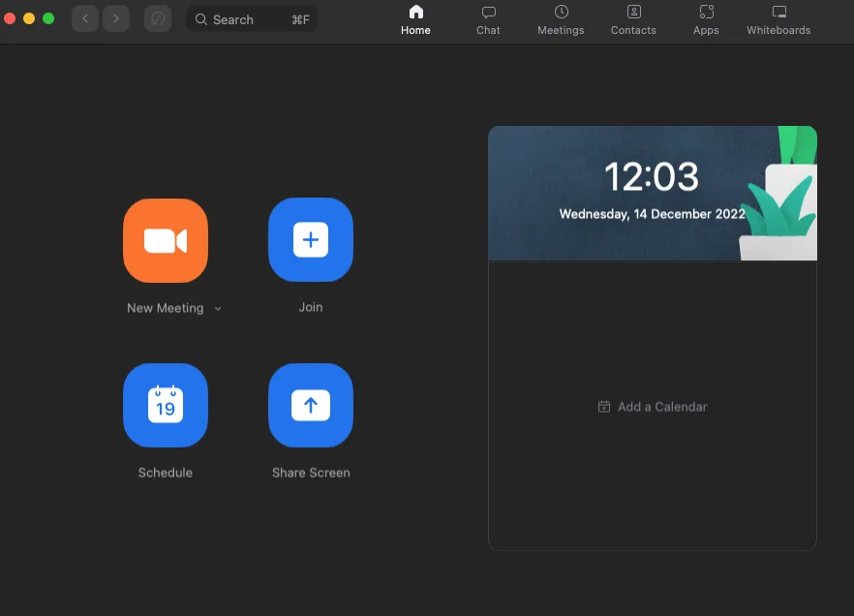The width and height of the screenshot is (854, 616).
Task: Go back with the left arrow button
Action: (85, 19)
